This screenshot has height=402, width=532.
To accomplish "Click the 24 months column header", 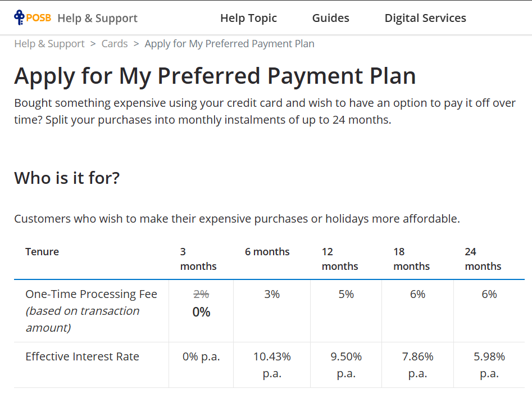I will pos(483,259).
